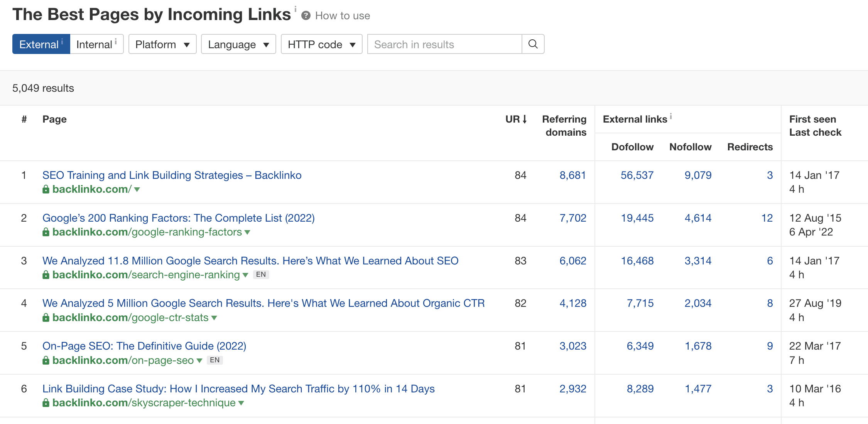Viewport: 868px width, 424px height.
Task: Open We Analyzed 11.8 Million Google Search Results link
Action: (250, 261)
